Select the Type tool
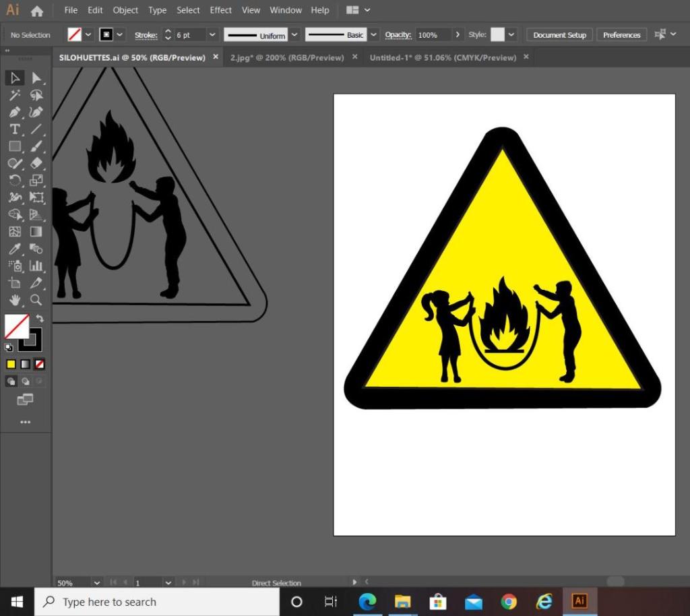Screen dimensions: 690x616 pos(14,129)
